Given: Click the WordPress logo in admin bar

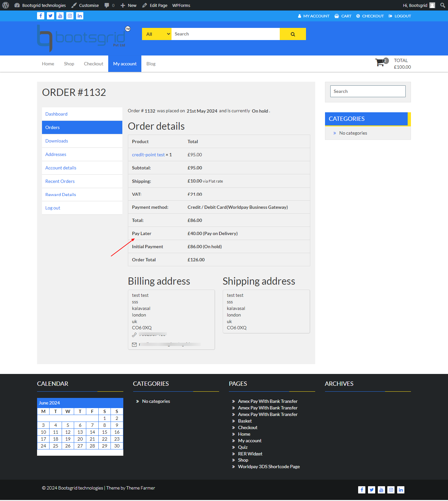Looking at the screenshot, I should point(6,5).
